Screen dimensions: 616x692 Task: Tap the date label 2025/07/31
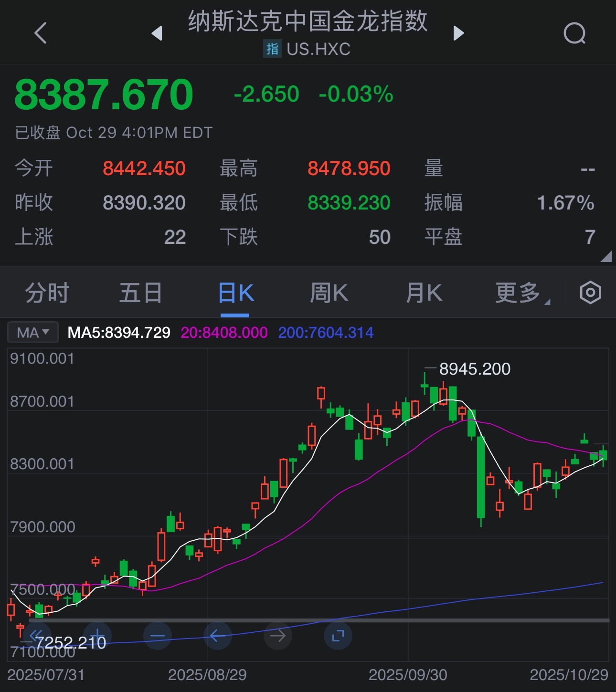click(x=46, y=675)
